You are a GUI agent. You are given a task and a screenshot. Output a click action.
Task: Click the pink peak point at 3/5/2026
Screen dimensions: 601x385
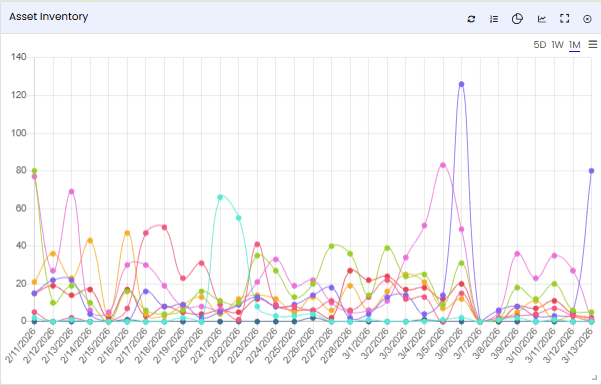(x=443, y=165)
